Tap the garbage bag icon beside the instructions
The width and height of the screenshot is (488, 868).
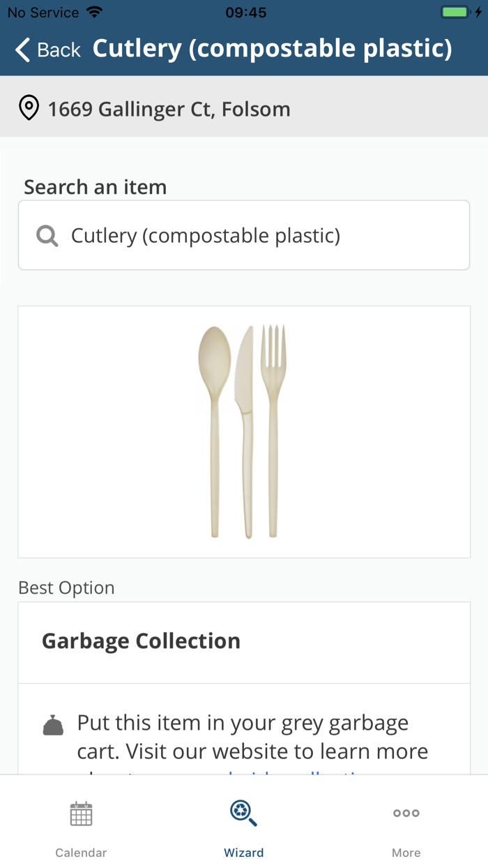[x=53, y=725]
